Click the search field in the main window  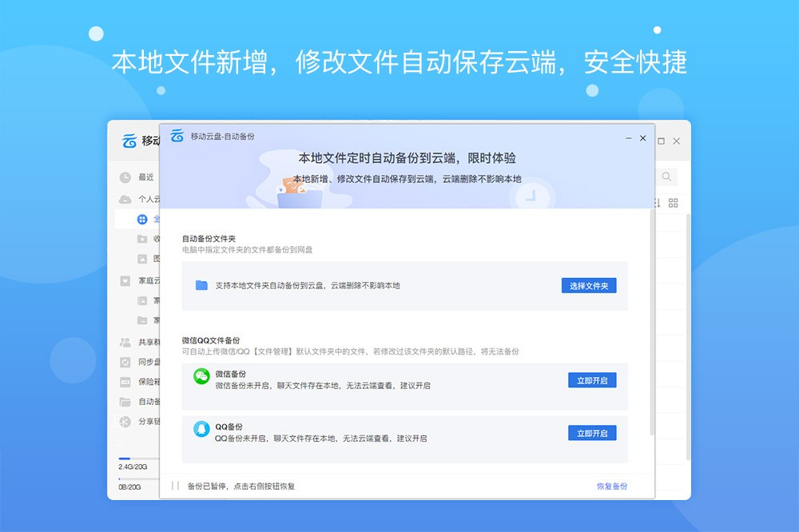pos(666,177)
